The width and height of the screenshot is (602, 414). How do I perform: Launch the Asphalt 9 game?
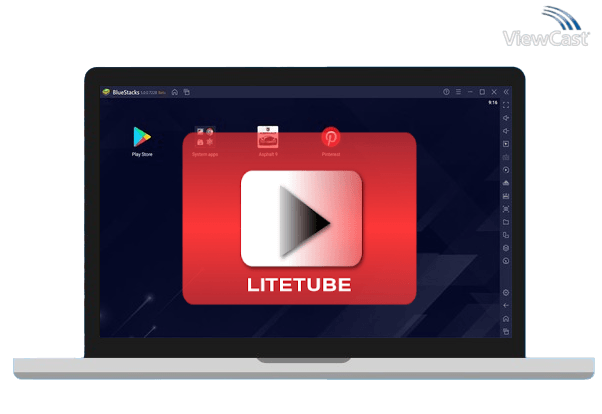[x=268, y=141]
